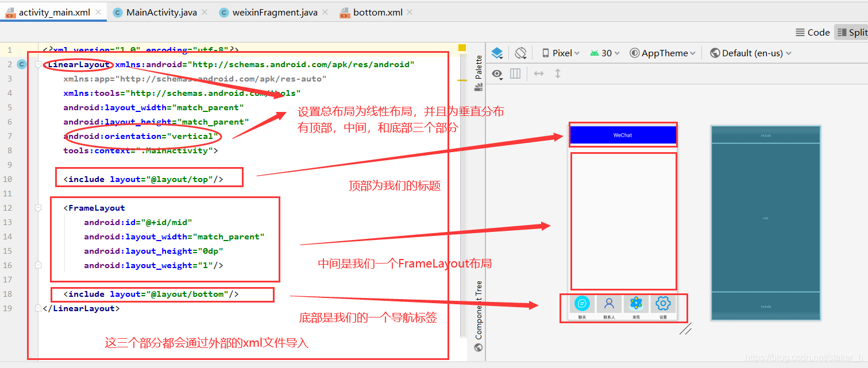Click the include layout="@layout/bottom" line
Viewport: 868px width, 368px height.
pos(151,294)
